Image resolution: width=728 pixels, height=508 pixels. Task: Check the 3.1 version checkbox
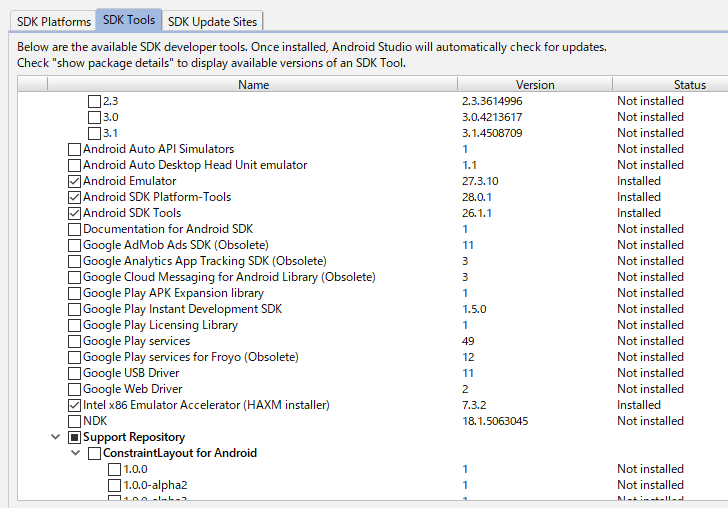pyautogui.click(x=94, y=133)
